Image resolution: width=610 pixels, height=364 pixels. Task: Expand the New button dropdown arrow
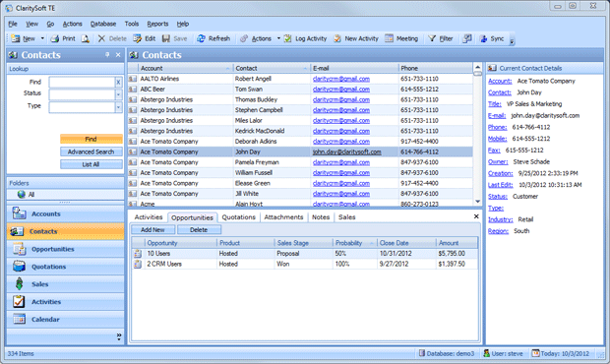42,38
